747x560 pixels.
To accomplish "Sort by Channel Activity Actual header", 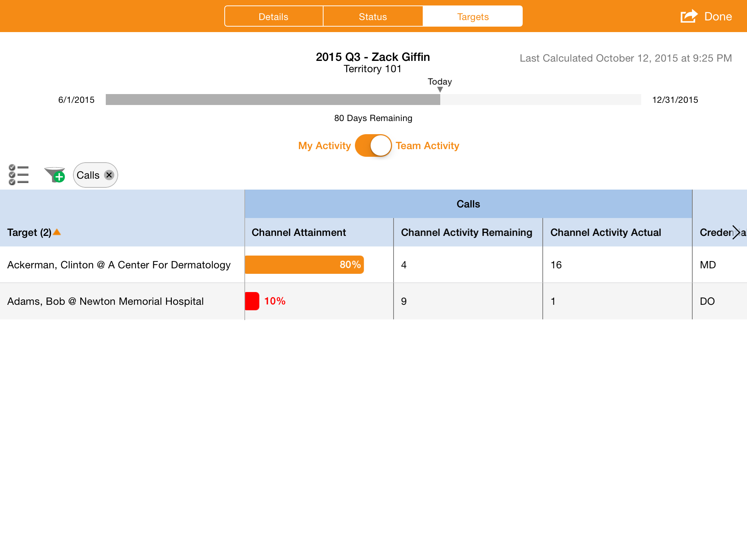I will [605, 232].
